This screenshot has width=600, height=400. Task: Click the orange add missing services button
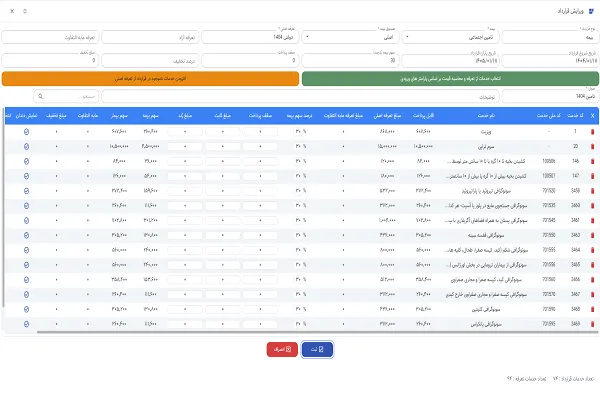150,78
